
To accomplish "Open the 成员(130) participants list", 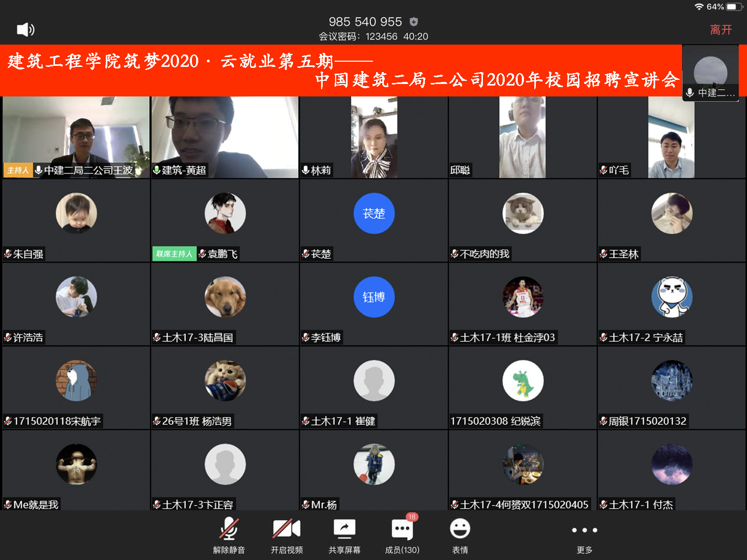I will coord(402,535).
